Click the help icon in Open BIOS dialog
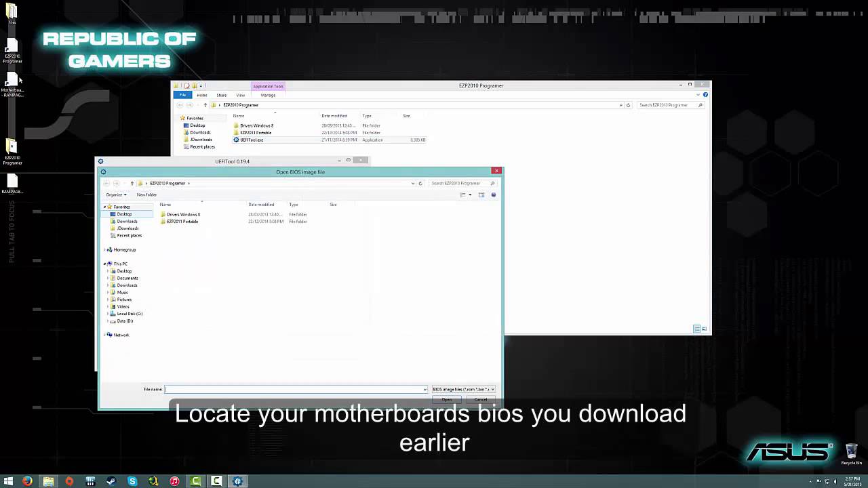The image size is (868, 488). pyautogui.click(x=493, y=195)
